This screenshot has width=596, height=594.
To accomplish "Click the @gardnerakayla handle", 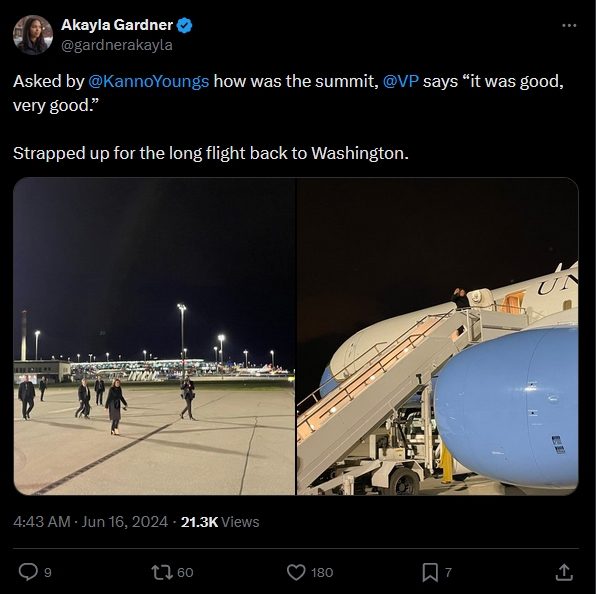I will coord(117,45).
